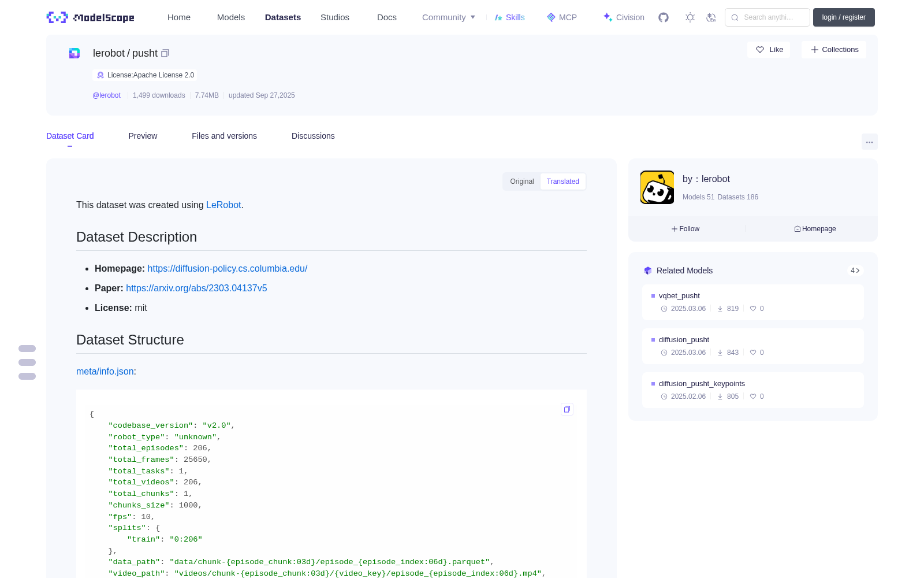The height and width of the screenshot is (578, 924).
Task: Switch to Translated text view
Action: point(563,181)
